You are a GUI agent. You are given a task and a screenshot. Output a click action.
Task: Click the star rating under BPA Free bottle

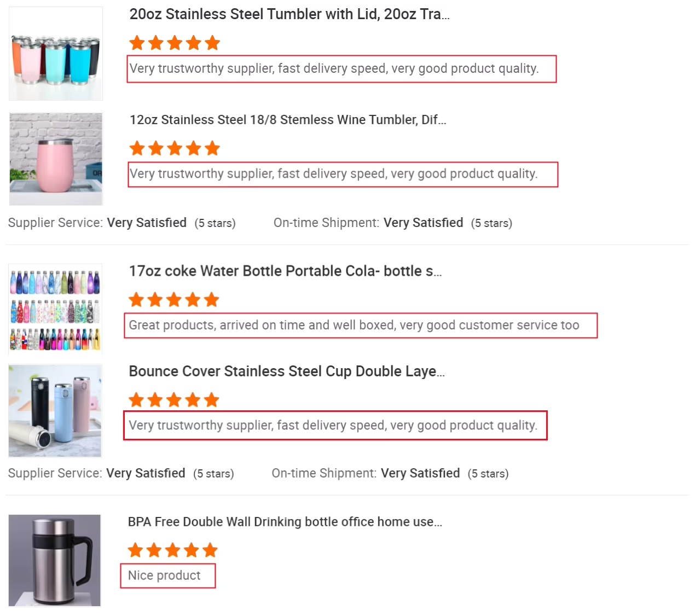click(173, 550)
